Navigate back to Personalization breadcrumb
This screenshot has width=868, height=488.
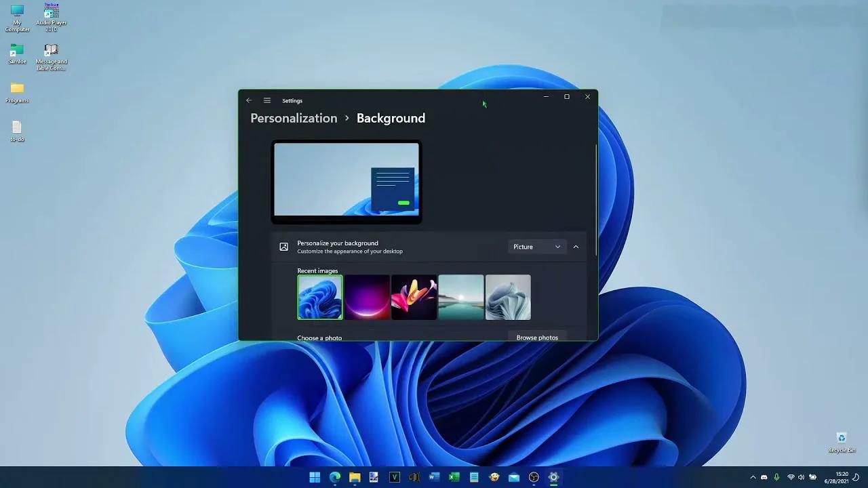[x=294, y=118]
